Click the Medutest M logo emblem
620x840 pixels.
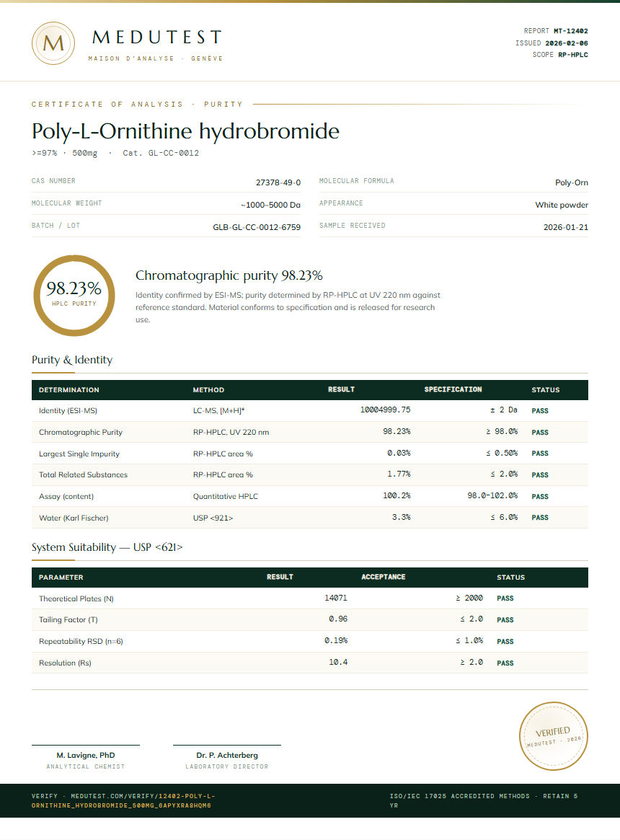(x=53, y=43)
